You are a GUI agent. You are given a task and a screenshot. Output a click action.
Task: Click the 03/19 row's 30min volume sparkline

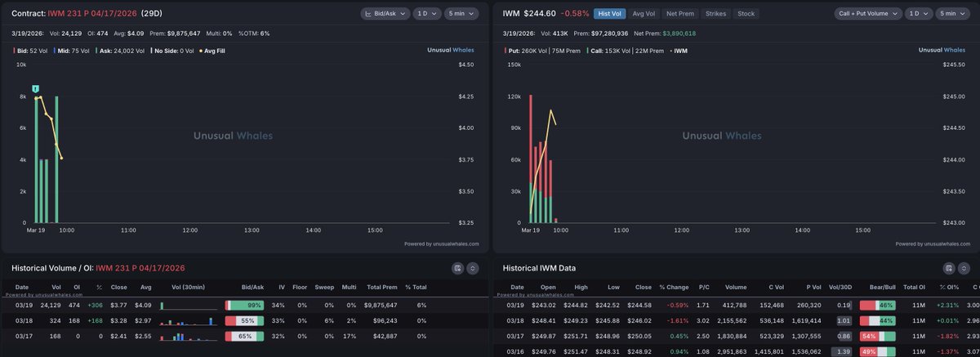188,305
